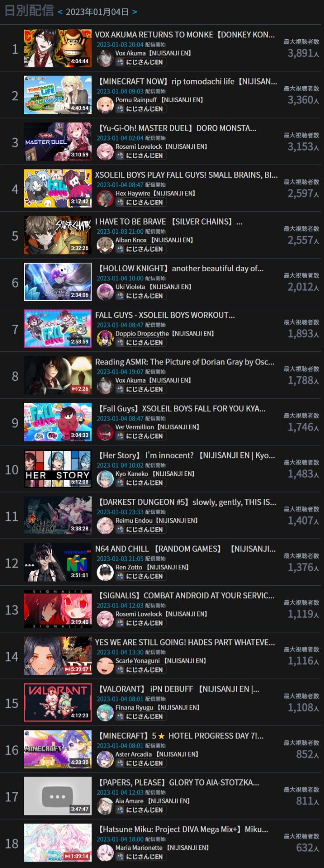324x868 pixels.
Task: Select にじさんじEN group tag under Aia Amare
Action: (141, 810)
